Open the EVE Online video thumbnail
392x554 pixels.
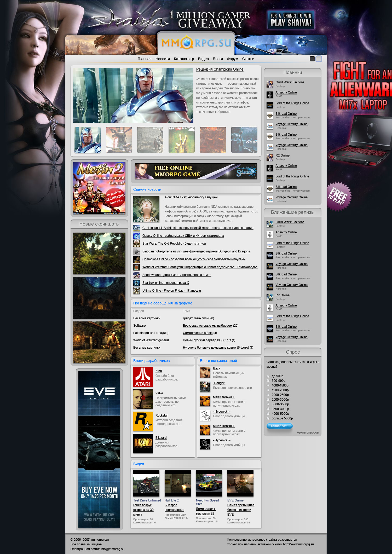240,483
